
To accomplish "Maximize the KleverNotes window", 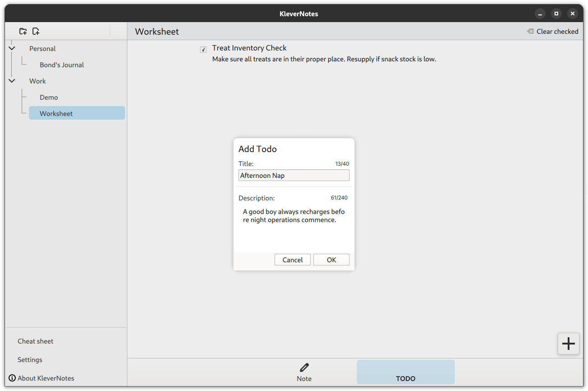I will [556, 14].
